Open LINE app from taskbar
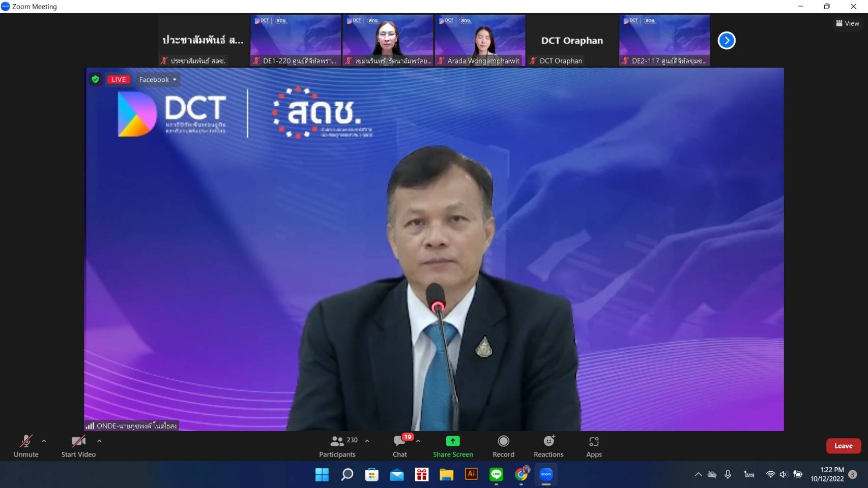The width and height of the screenshot is (868, 488). point(496,475)
